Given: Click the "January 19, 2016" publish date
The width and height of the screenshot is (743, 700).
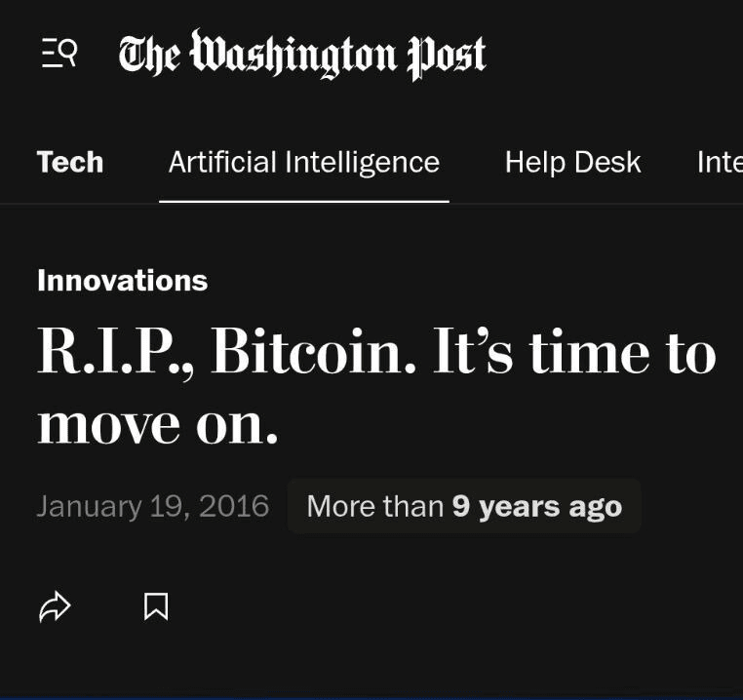Looking at the screenshot, I should coord(153,506).
